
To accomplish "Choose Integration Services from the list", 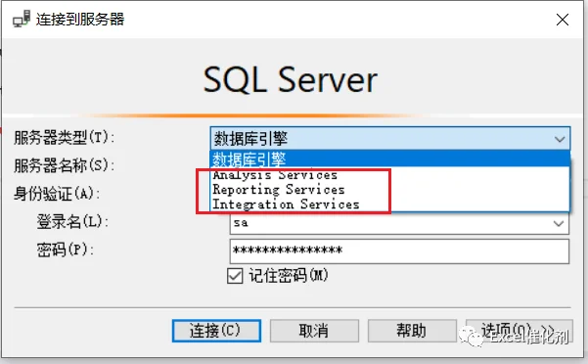I will click(x=390, y=205).
